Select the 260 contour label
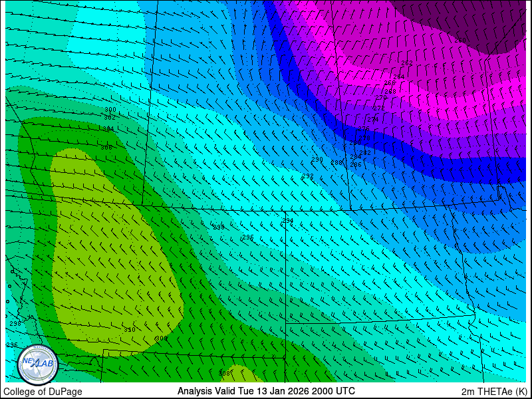 [x=460, y=41]
